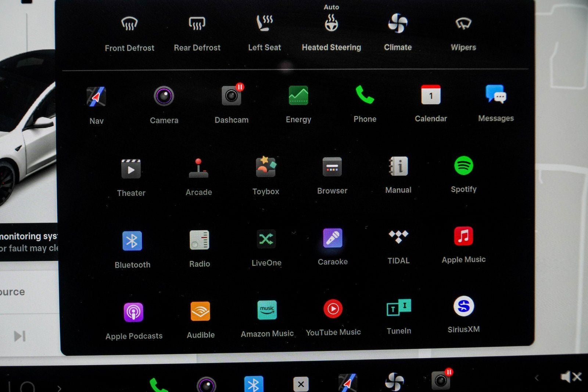
Task: Open the Browser app
Action: click(332, 167)
